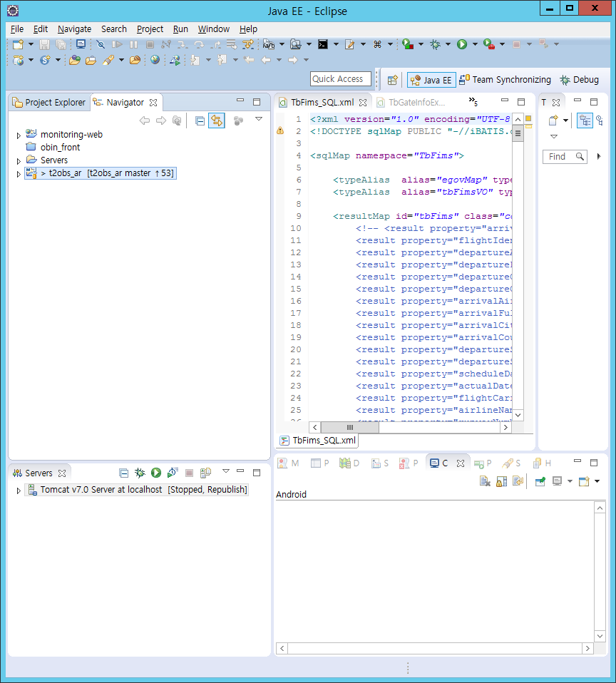The width and height of the screenshot is (616, 683).
Task: Open the Project menu
Action: click(150, 29)
